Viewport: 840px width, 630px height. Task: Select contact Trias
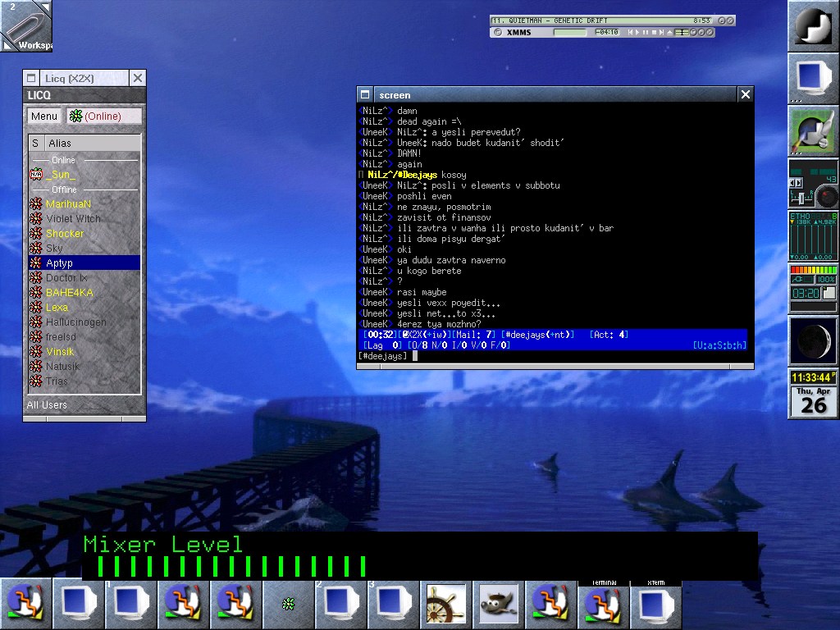click(x=84, y=381)
